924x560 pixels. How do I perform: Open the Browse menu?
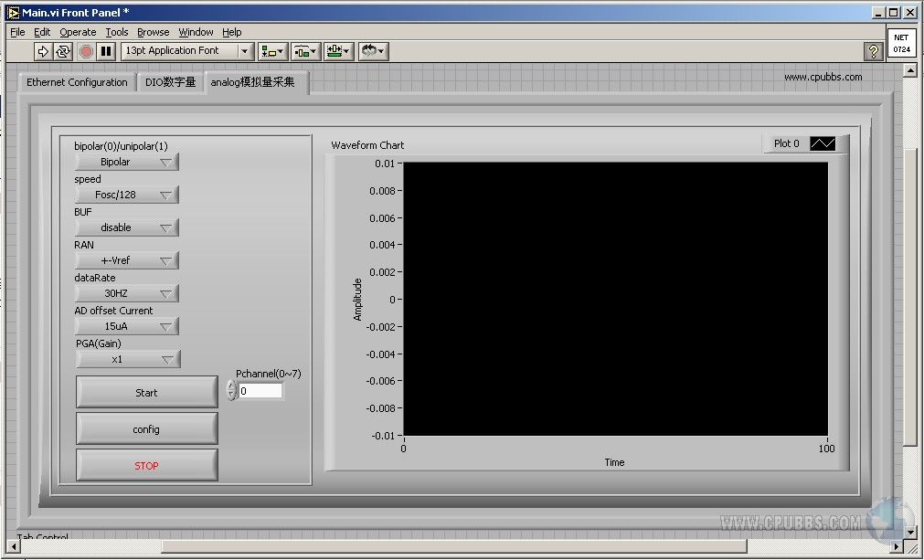coord(154,32)
